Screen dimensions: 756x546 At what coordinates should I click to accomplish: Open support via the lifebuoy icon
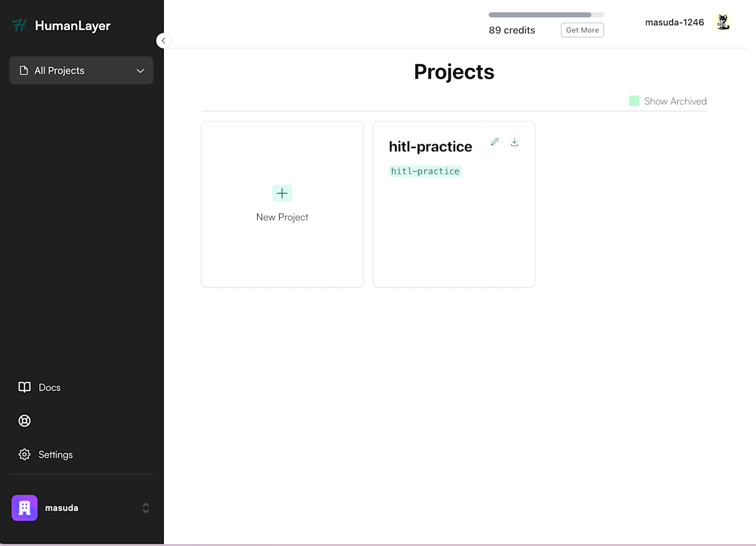[25, 421]
